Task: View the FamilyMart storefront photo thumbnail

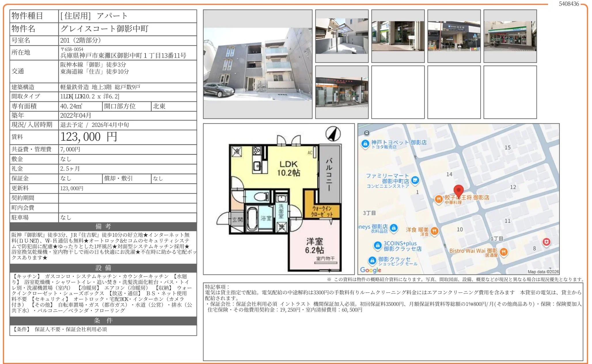Action: [510, 36]
